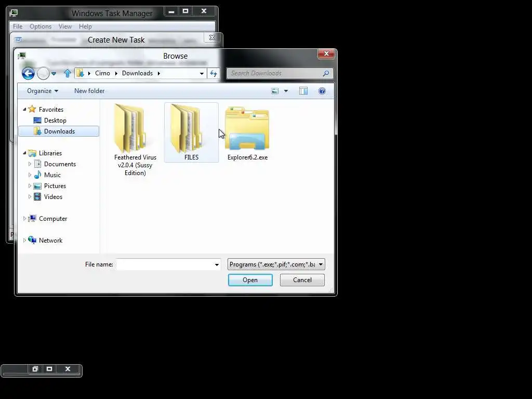Select the Videos library
This screenshot has height=399, width=532.
coord(54,197)
